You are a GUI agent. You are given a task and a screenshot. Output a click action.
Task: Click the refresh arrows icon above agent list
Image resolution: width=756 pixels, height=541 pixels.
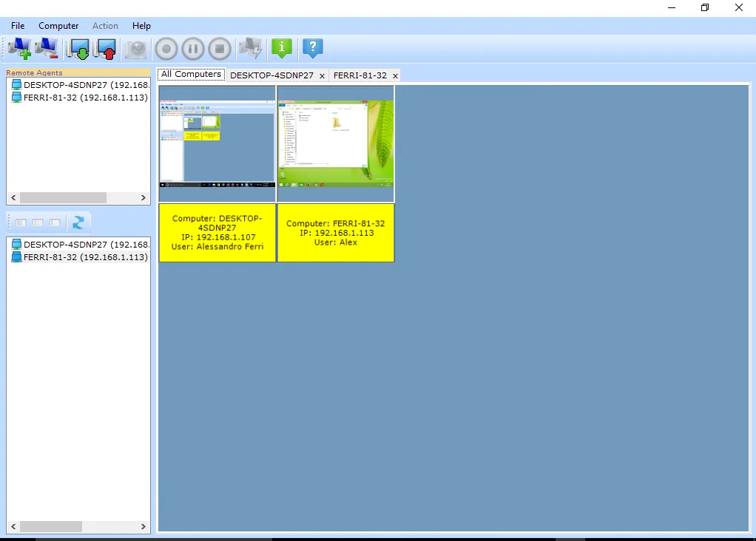(78, 222)
